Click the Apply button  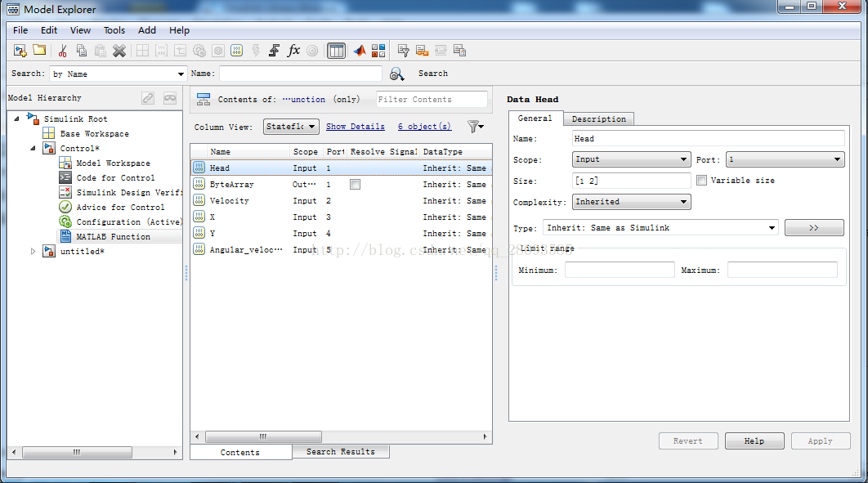click(821, 441)
